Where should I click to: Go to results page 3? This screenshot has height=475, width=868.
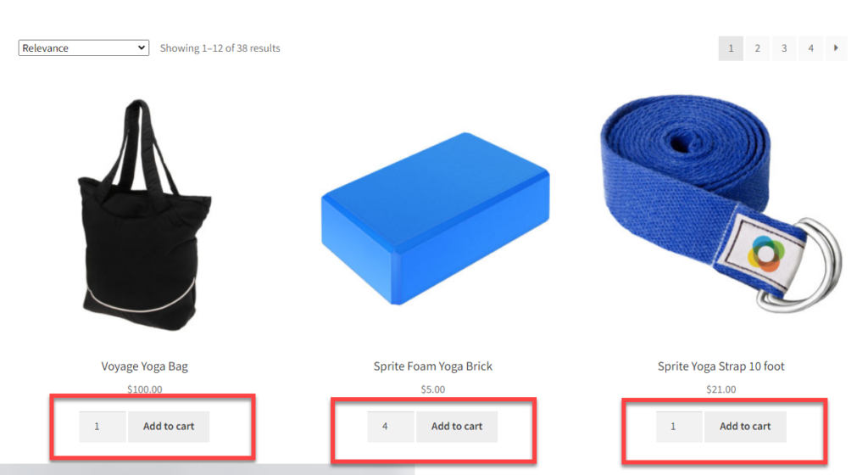coord(784,48)
